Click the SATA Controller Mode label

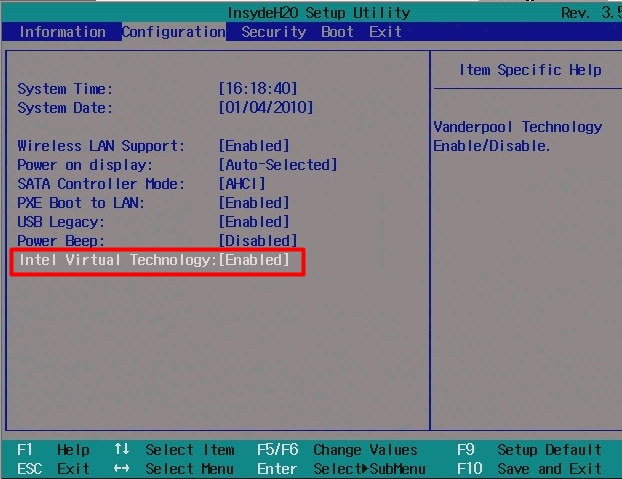[x=101, y=184]
